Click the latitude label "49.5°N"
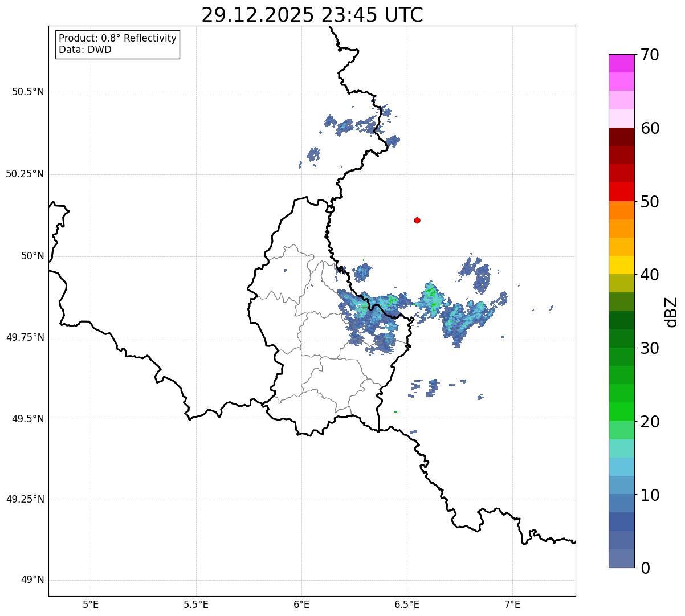 coord(28,419)
